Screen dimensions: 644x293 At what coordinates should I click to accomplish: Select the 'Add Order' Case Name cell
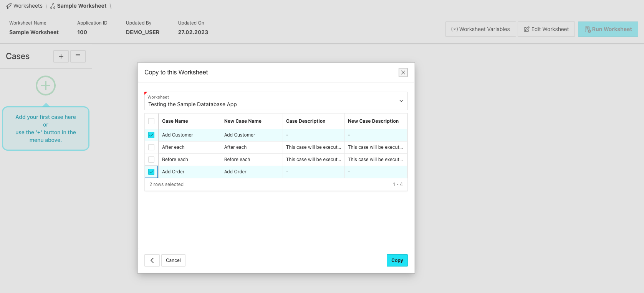point(190,172)
